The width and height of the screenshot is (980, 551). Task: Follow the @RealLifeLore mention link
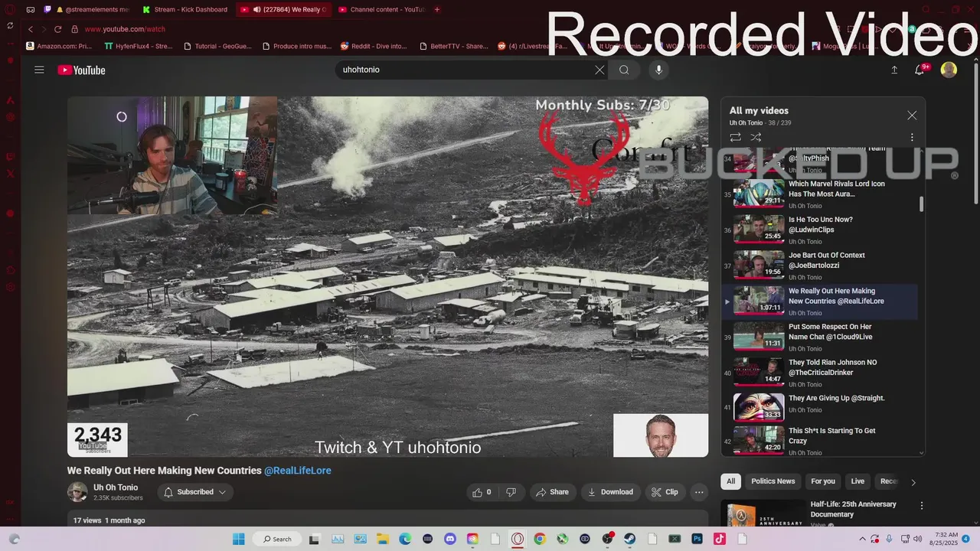[x=298, y=471]
